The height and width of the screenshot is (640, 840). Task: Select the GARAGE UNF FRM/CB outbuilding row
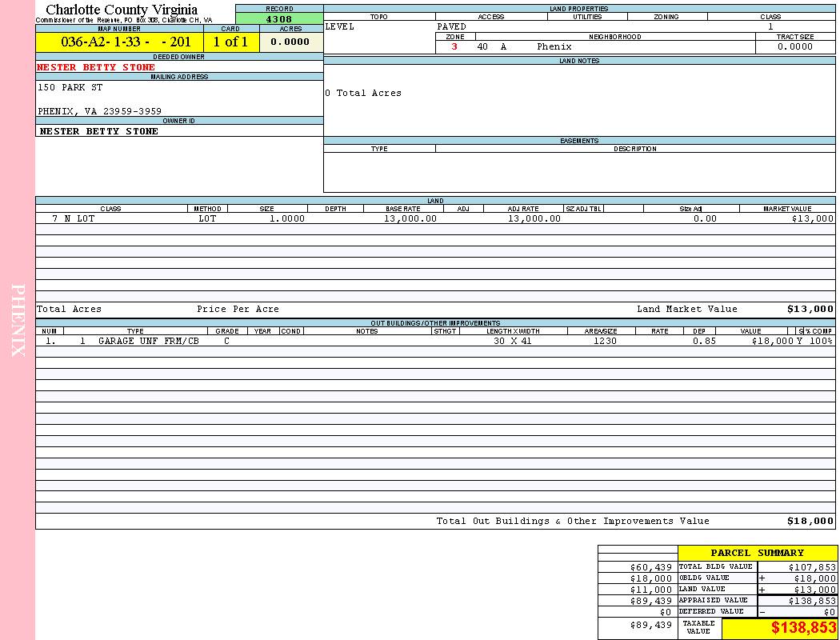coord(148,341)
